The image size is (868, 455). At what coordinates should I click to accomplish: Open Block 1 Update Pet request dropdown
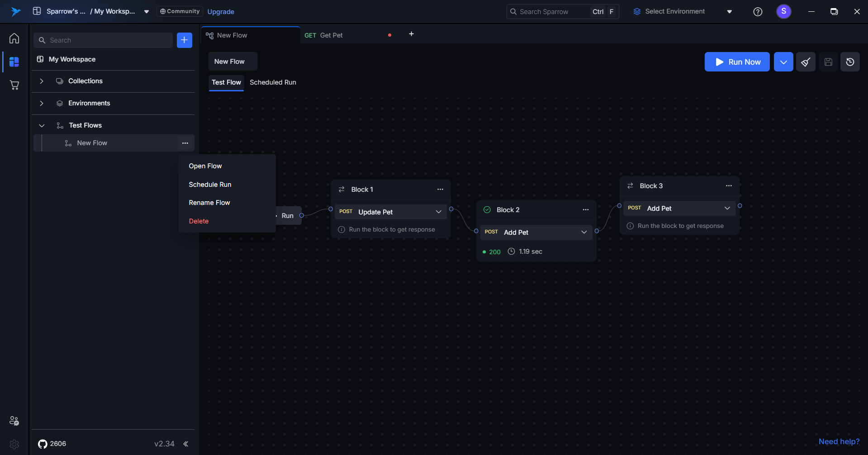point(438,212)
